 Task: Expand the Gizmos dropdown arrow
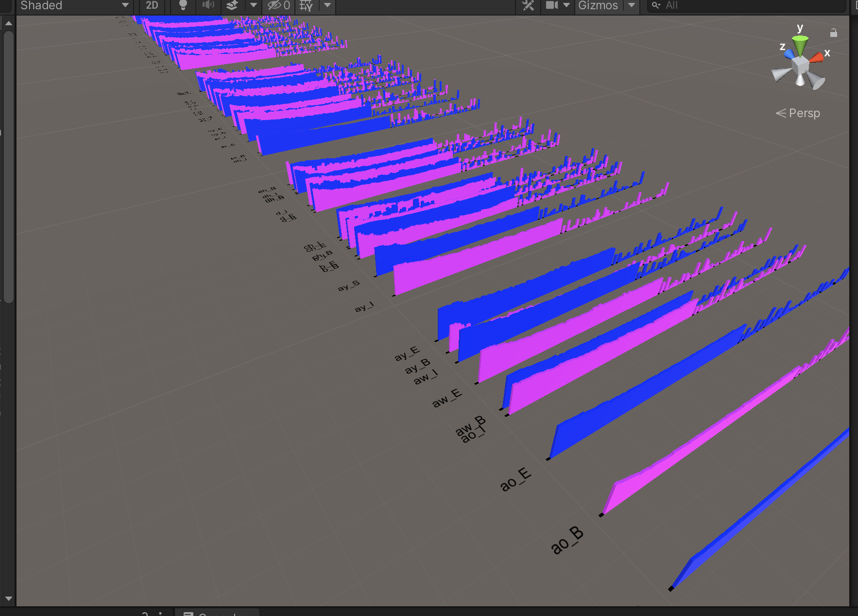(x=632, y=5)
